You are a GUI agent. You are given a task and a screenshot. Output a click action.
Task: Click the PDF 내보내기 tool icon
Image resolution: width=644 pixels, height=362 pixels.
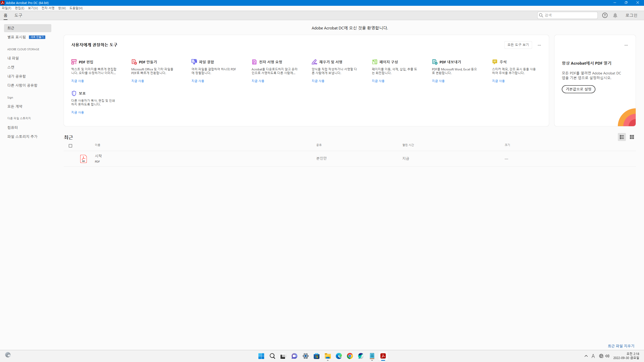click(434, 62)
